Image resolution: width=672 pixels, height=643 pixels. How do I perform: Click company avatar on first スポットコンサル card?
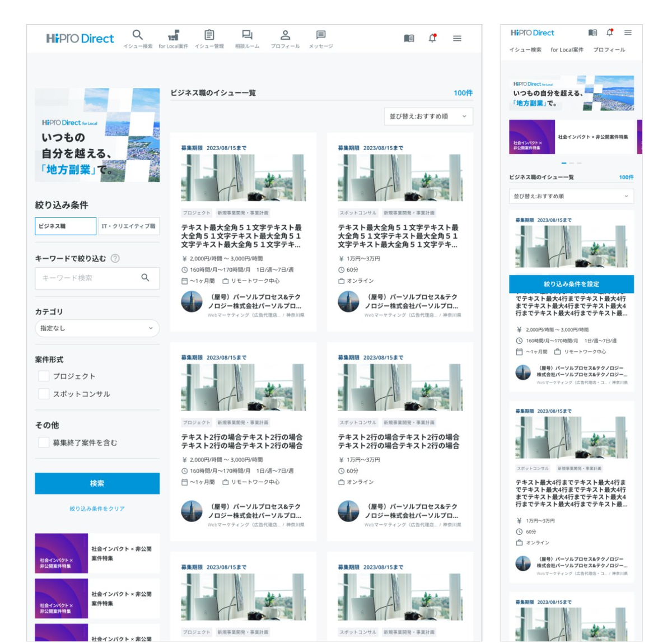[348, 301]
